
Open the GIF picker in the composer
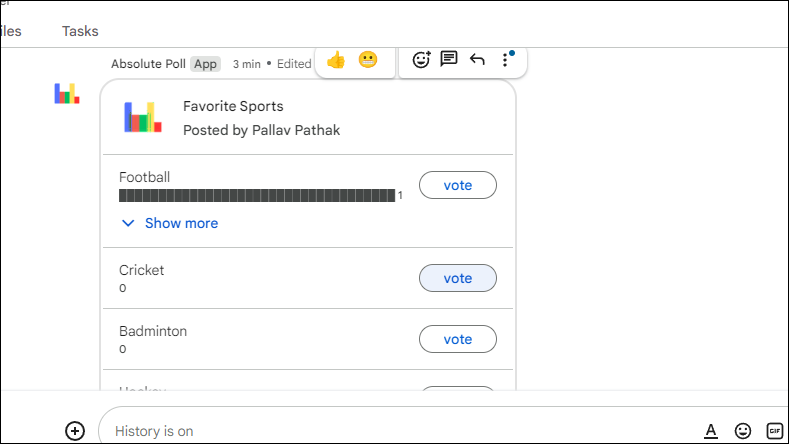coord(774,431)
